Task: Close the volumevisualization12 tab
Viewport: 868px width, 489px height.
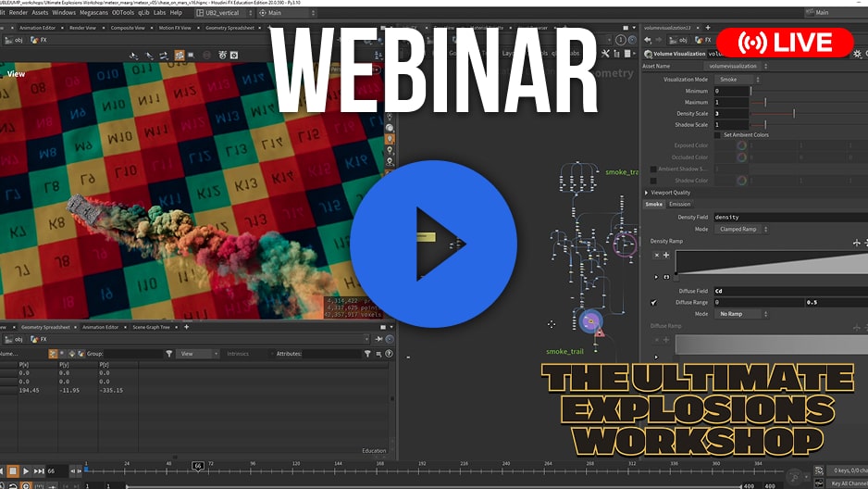Action: tap(698, 28)
